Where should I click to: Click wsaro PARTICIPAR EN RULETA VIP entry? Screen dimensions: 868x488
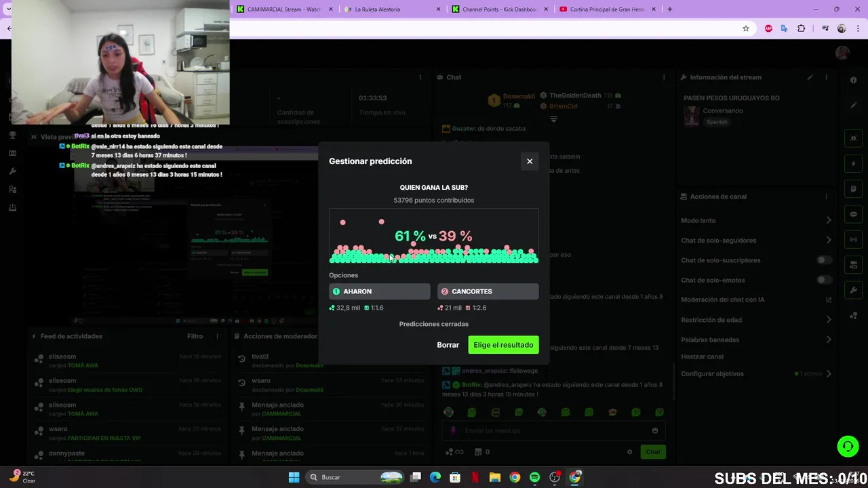click(129, 434)
